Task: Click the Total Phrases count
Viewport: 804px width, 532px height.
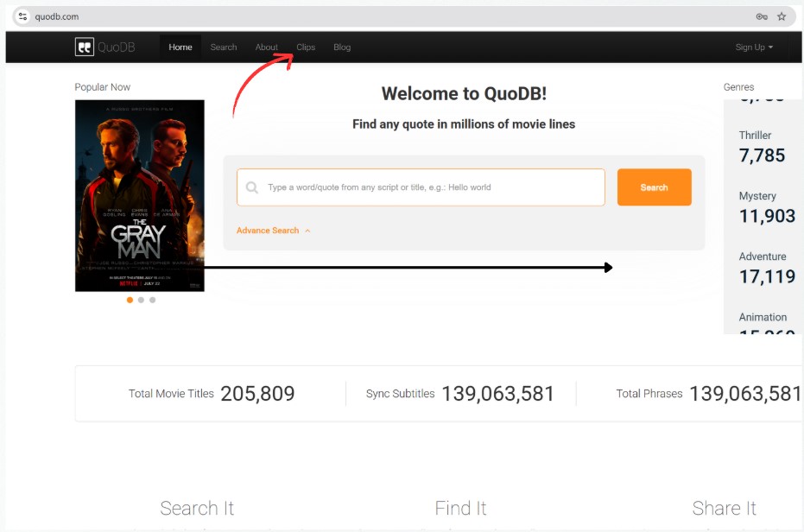Action: [745, 394]
